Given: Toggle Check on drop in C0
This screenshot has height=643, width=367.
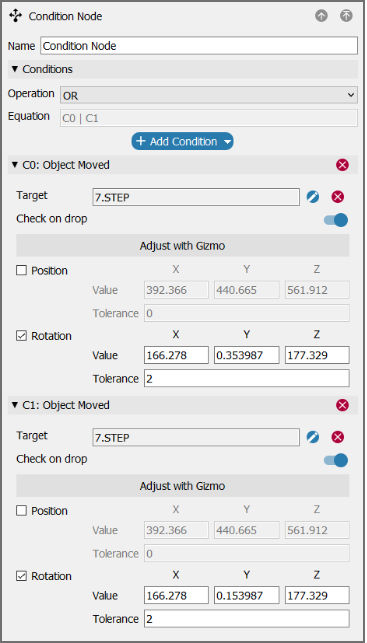Looking at the screenshot, I should click(x=336, y=220).
